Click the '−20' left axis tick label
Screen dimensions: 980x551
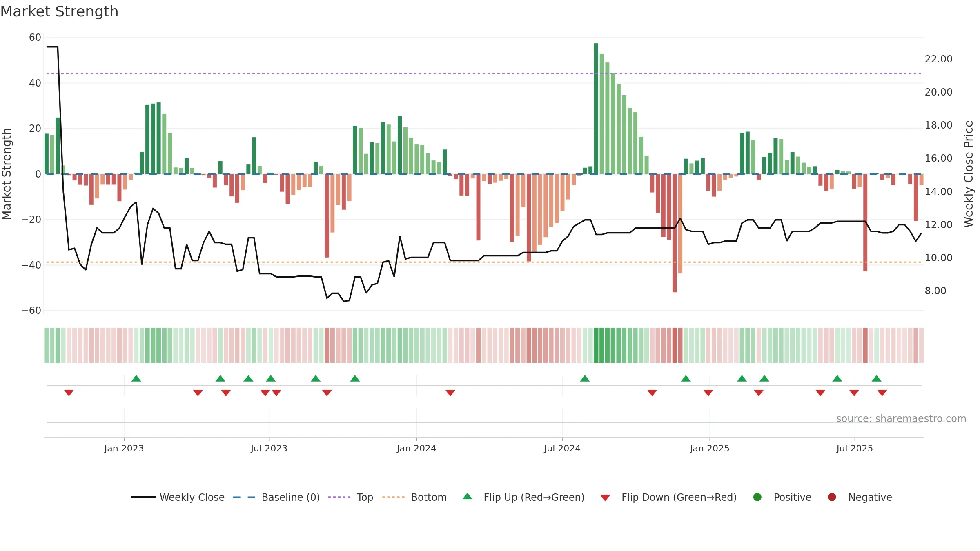tap(31, 220)
